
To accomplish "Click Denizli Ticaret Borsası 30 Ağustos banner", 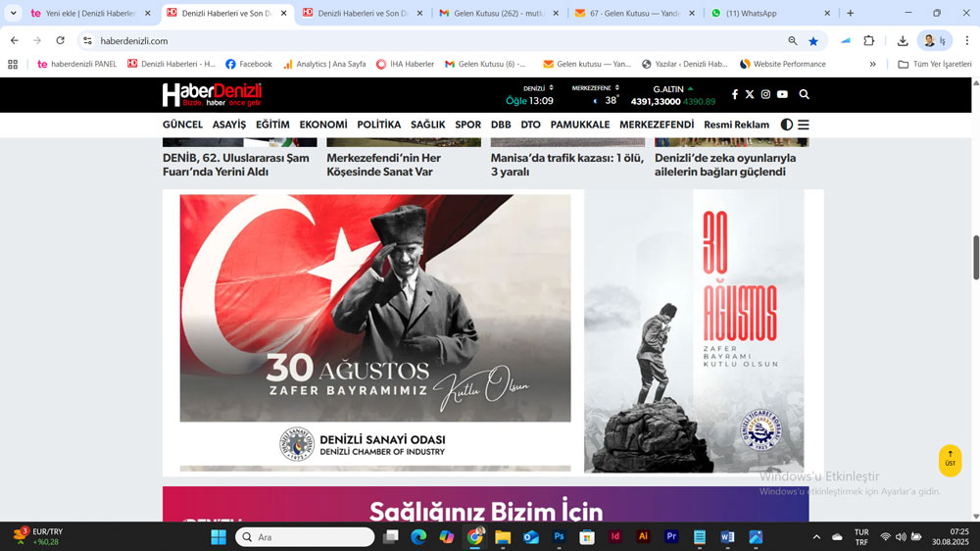I will [x=694, y=331].
